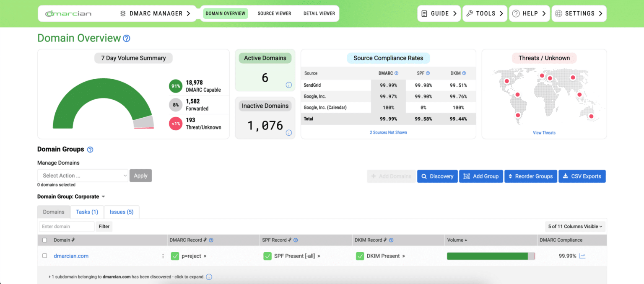The width and height of the screenshot is (644, 284).
Task: Click the info icon in Active Domains card
Action: 288,85
